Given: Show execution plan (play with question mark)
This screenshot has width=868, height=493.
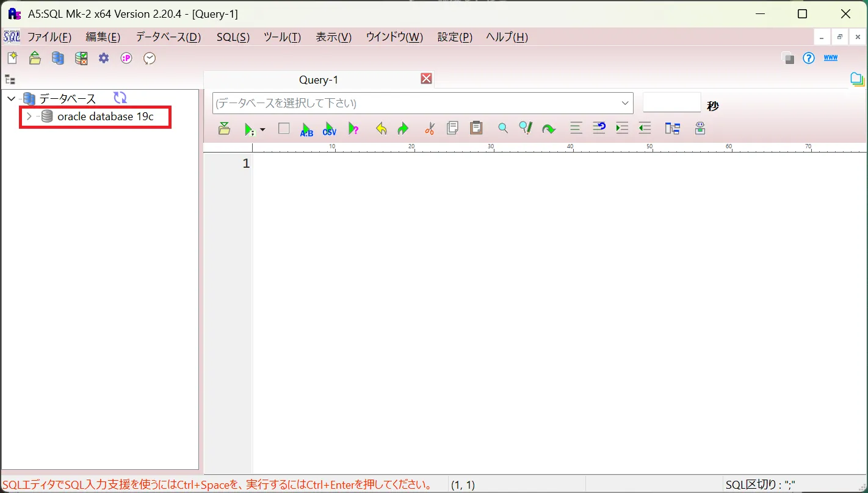Looking at the screenshot, I should click(x=353, y=129).
